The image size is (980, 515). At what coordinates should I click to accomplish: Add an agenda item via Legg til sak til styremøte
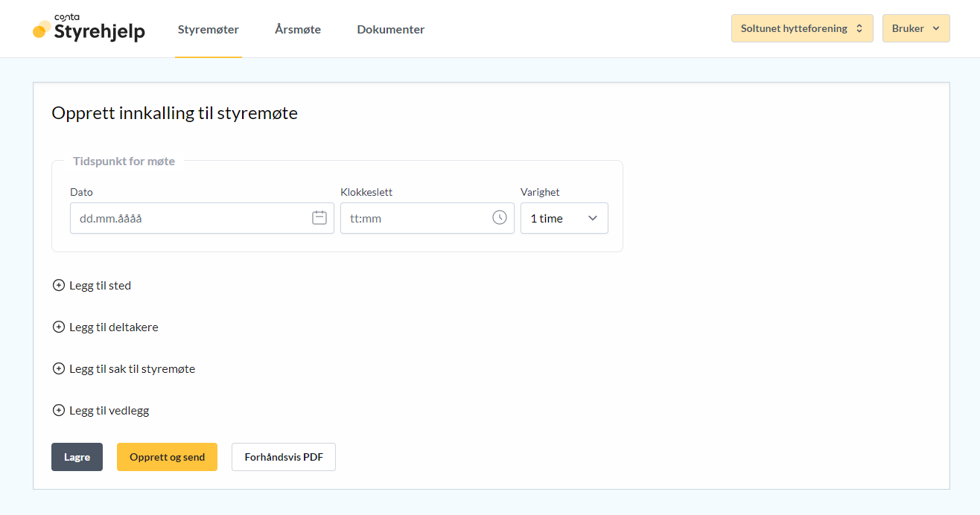click(x=124, y=368)
